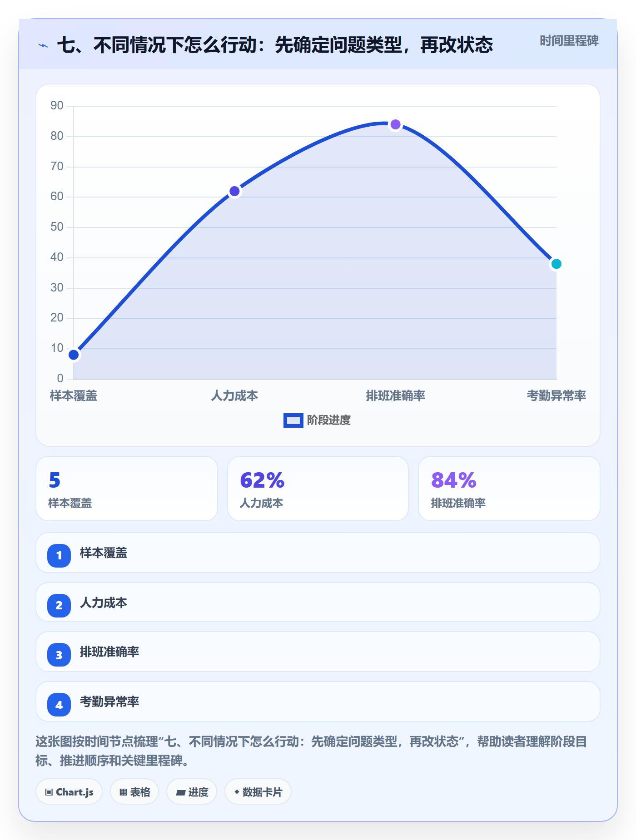Screen dimensions: 636x840
Task: Click the 数据卡片 tag chip
Action: (258, 792)
